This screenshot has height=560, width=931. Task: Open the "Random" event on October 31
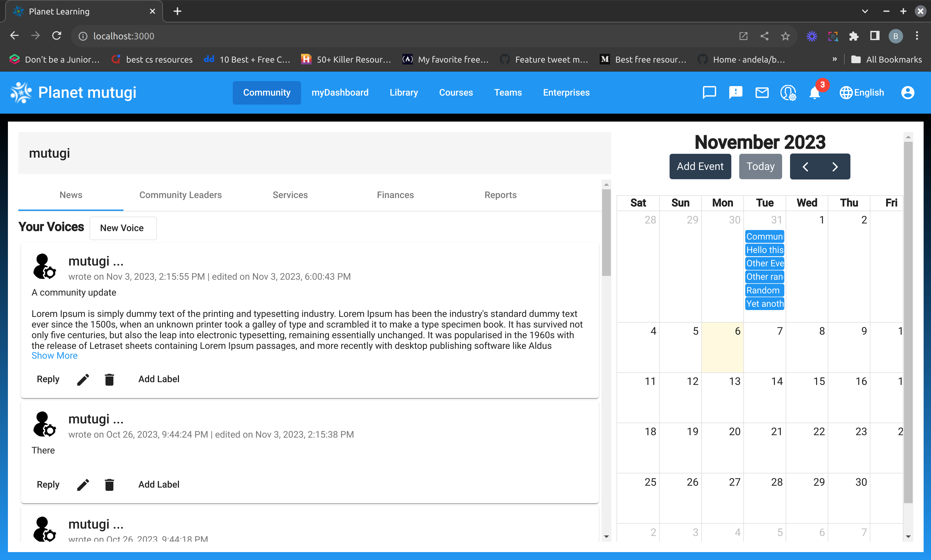(x=764, y=290)
